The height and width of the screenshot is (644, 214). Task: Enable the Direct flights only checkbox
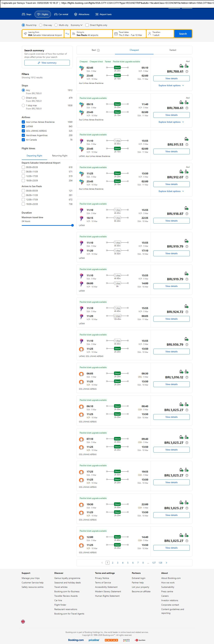pos(87,25)
